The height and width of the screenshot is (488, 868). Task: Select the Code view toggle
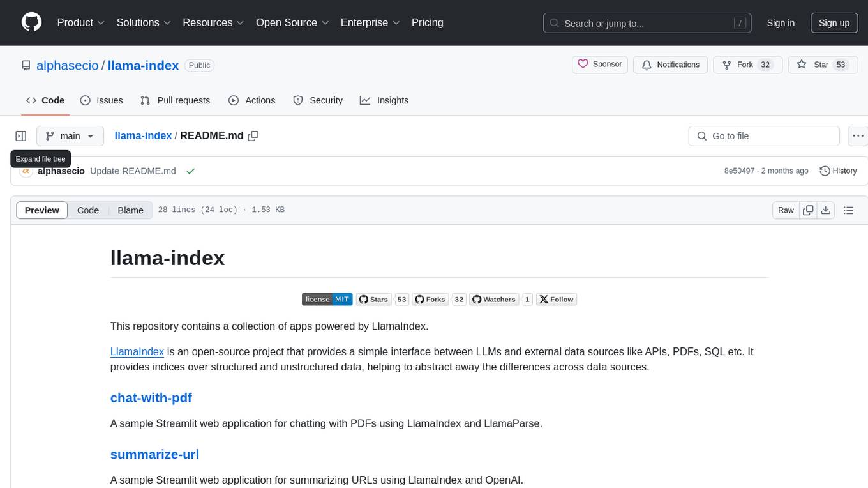88,210
